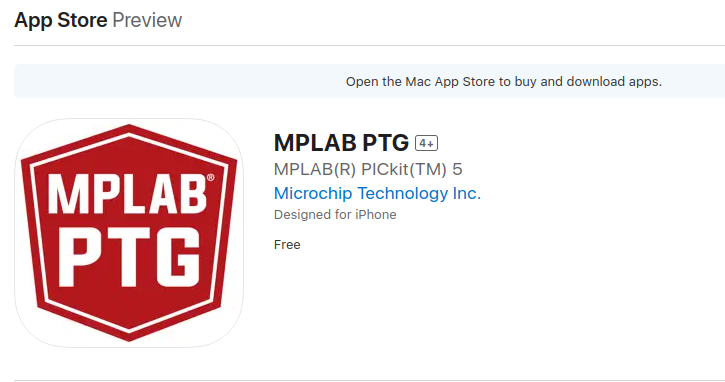The height and width of the screenshot is (382, 725).
Task: Click the Designed for iPhone label
Action: tap(335, 215)
